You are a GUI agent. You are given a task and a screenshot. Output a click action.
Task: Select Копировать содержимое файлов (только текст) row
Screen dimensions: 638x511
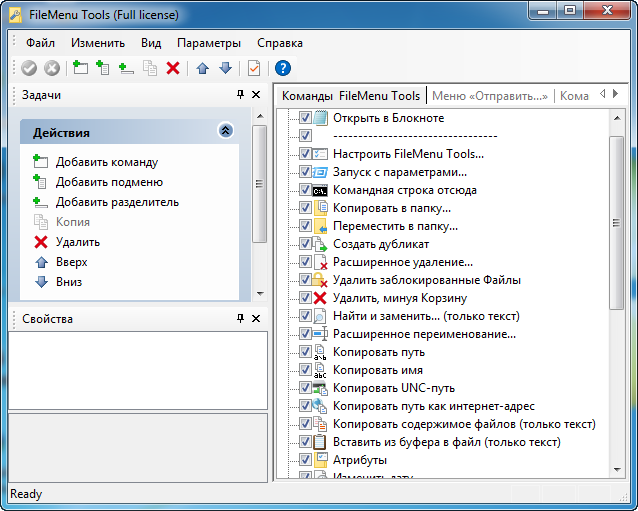coord(464,424)
